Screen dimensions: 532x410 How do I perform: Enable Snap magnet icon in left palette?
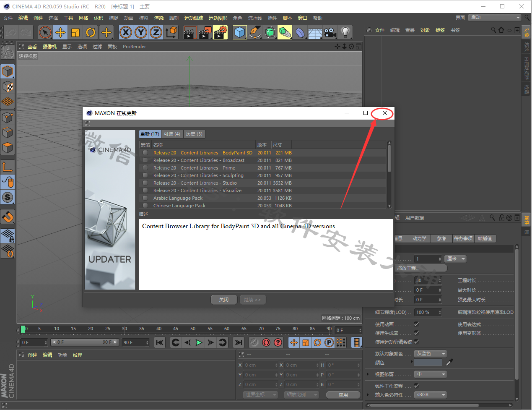[8, 217]
